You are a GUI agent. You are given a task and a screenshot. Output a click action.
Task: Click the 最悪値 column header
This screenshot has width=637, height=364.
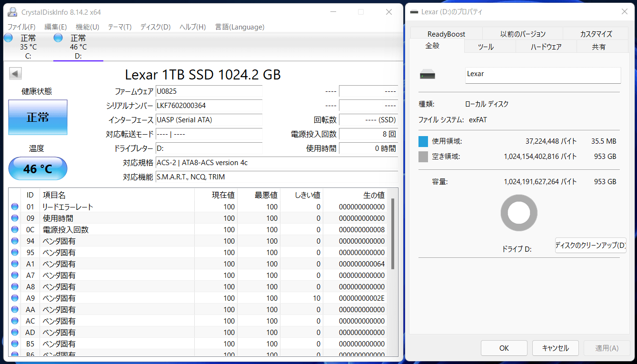click(x=259, y=195)
